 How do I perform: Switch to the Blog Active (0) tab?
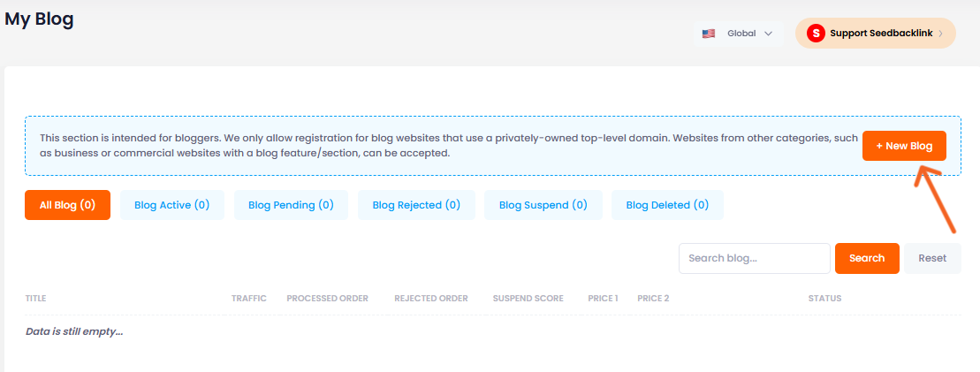coord(171,205)
